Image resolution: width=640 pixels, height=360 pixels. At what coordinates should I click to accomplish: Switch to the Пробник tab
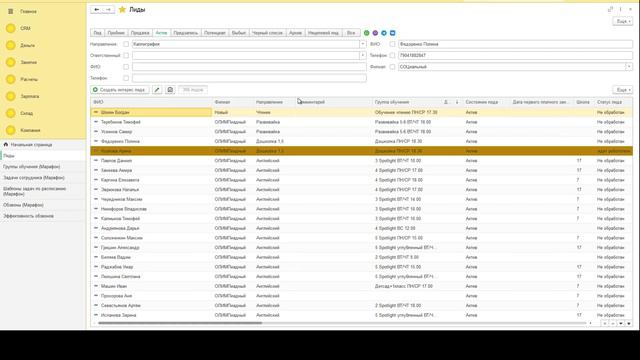click(x=116, y=33)
